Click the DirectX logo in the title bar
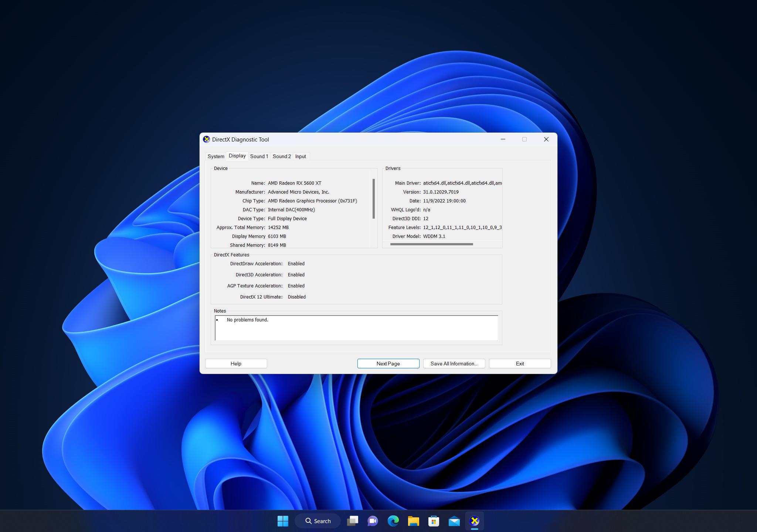Screen dimensions: 757x532 [207, 139]
